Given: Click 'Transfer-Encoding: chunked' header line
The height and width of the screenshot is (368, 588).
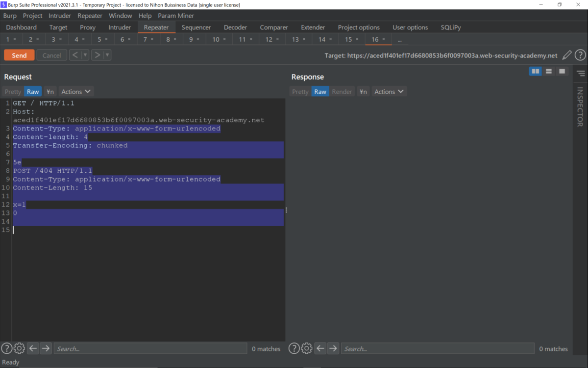Looking at the screenshot, I should tap(70, 145).
